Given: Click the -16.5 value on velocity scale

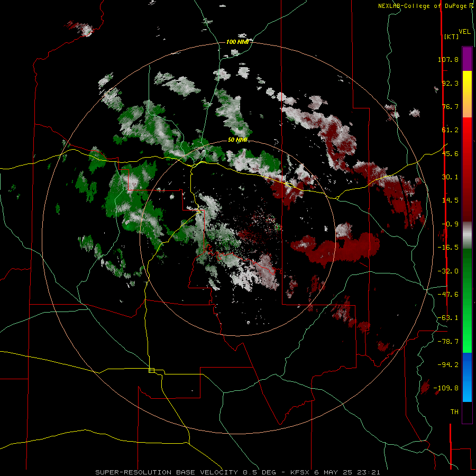Looking at the screenshot, I should (x=448, y=248).
